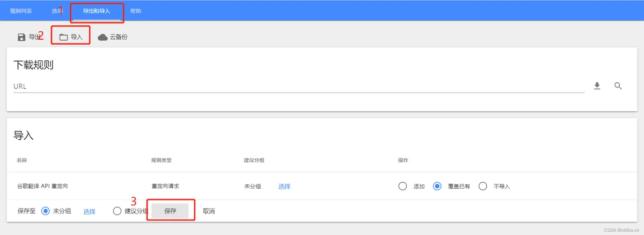The height and width of the screenshot is (235, 644).
Task: Click the cloud backup icon
Action: [x=103, y=37]
